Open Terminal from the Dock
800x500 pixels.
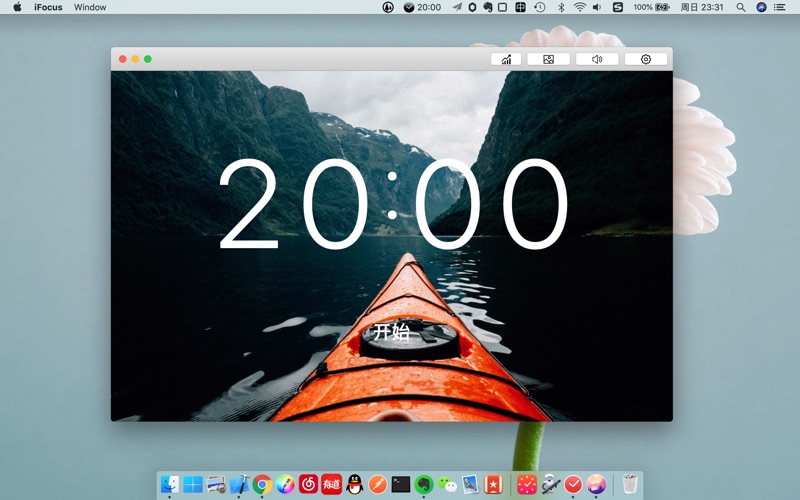401,484
